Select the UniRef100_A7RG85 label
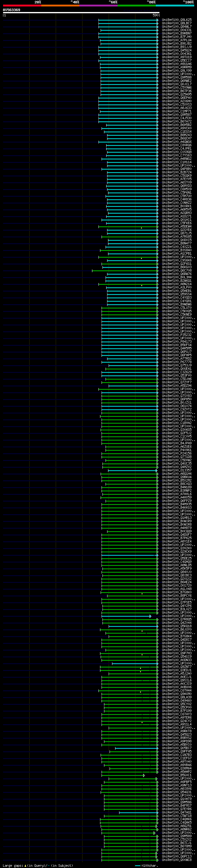The height and width of the screenshot is (868, 197). click(176, 236)
